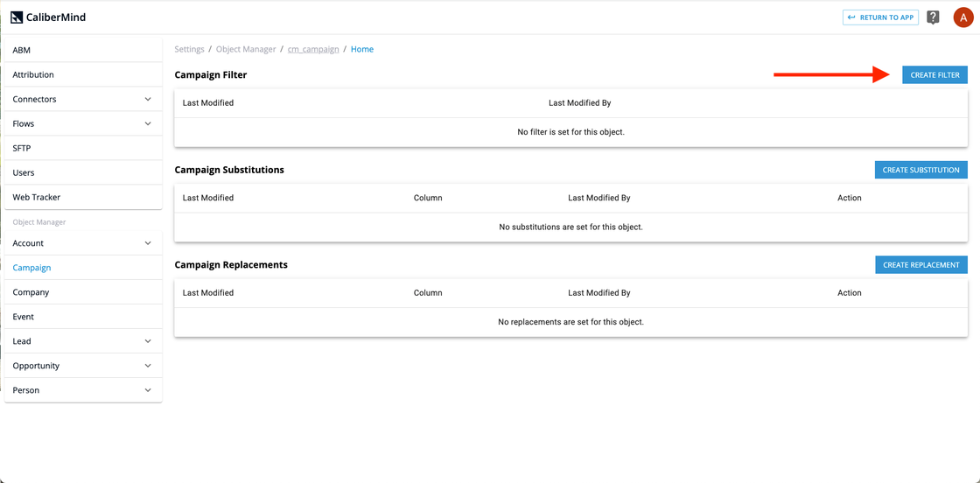Open Web Tracker in sidebar
The image size is (980, 483).
[x=83, y=197]
